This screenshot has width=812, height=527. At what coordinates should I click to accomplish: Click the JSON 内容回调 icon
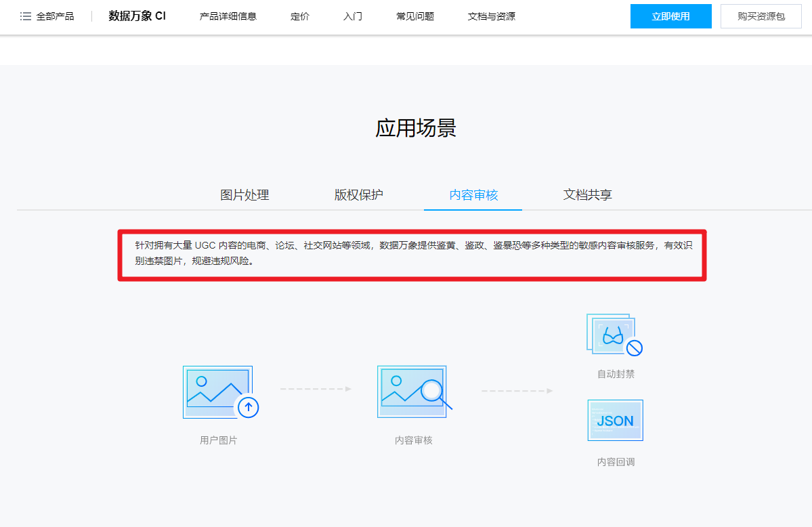615,421
